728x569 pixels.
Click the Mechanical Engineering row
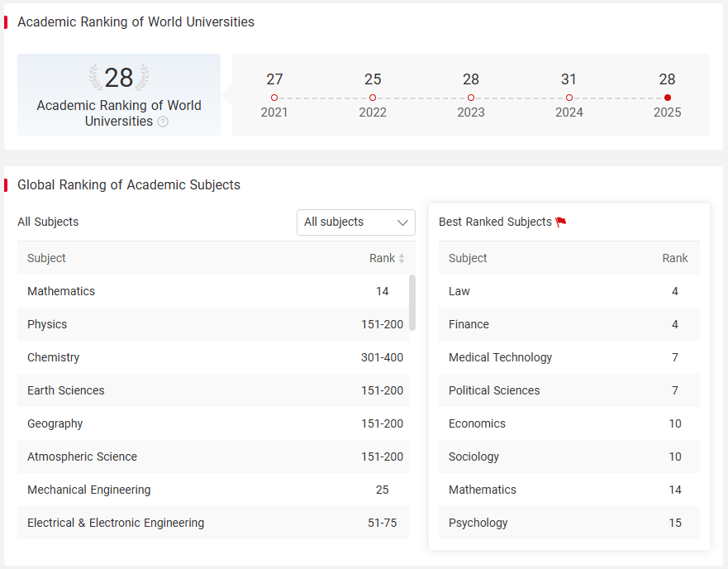(x=213, y=490)
